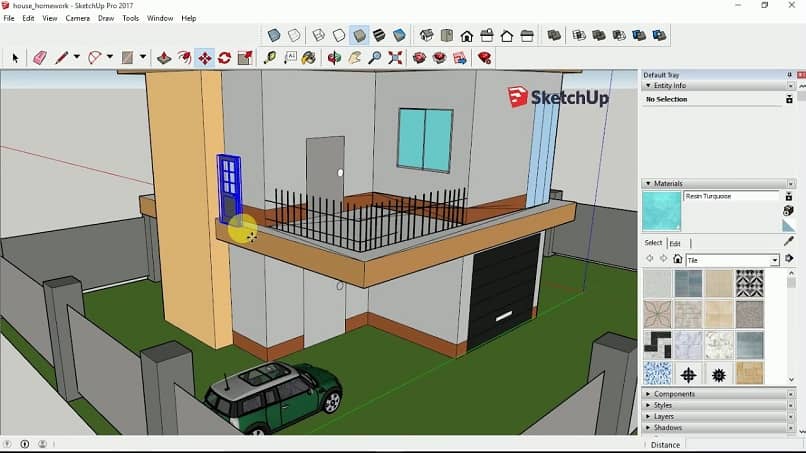Click the Resin Turquoise current material preview
Screen dimensions: 806x453
click(662, 211)
